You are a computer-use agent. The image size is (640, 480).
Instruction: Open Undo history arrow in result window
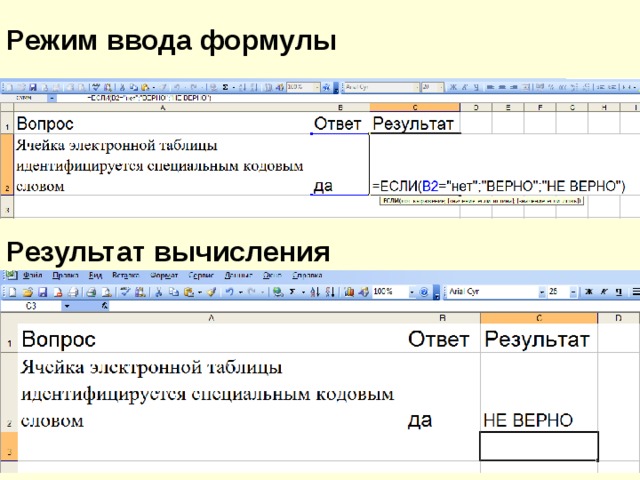[x=240, y=292]
